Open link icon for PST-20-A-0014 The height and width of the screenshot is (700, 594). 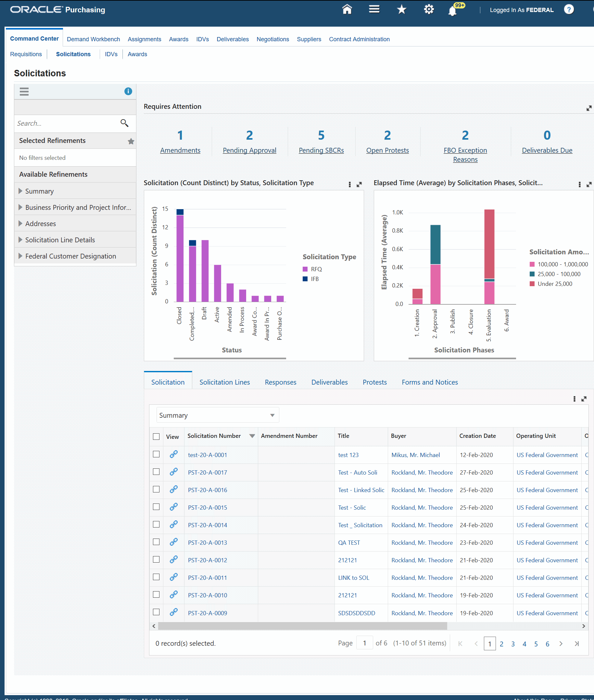click(x=174, y=525)
